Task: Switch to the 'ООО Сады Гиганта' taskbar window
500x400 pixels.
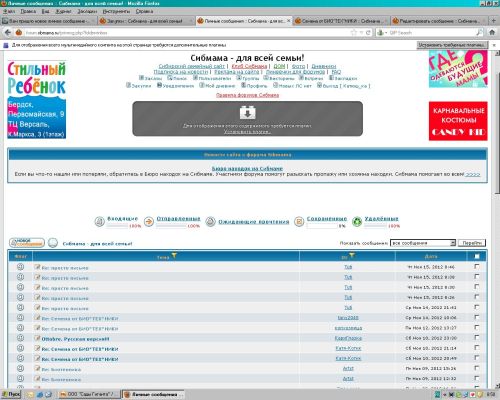Action: coord(89,394)
